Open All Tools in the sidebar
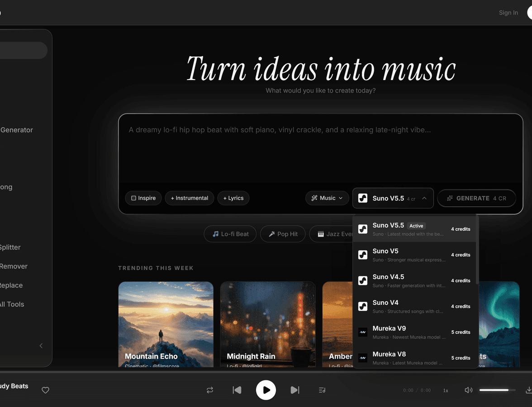This screenshot has width=532, height=407. tap(12, 304)
